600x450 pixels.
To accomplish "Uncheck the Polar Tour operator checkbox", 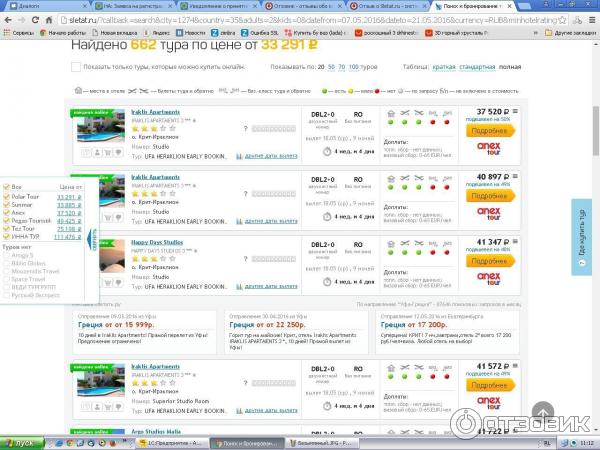I will coord(6,196).
